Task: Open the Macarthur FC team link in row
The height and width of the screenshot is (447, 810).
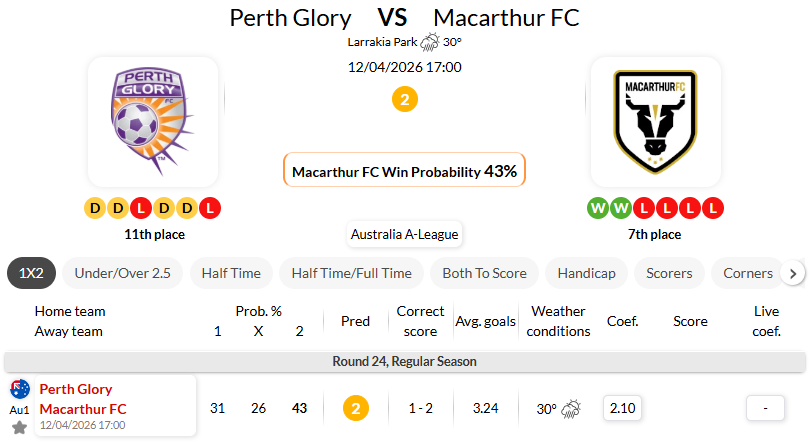Action: pyautogui.click(x=83, y=408)
